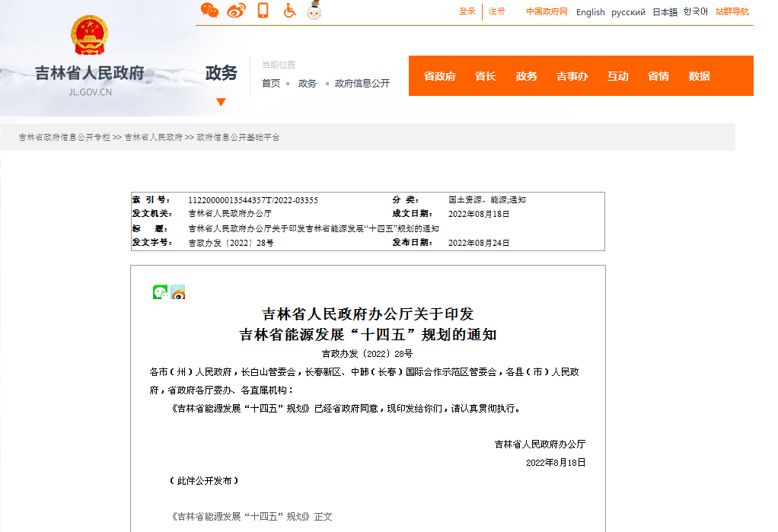This screenshot has height=532, width=778.
Task: Open the mobile version via the phone icon
Action: pyautogui.click(x=263, y=10)
